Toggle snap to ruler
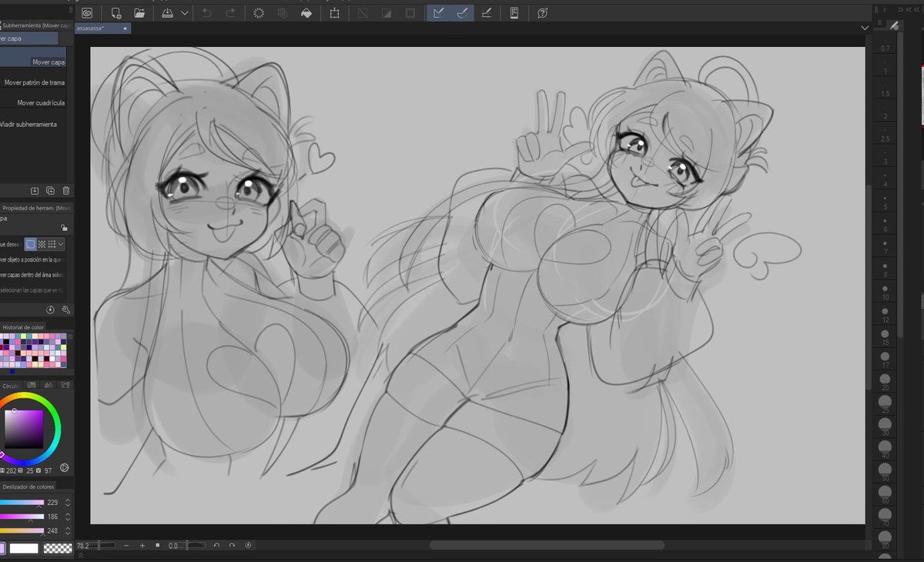The image size is (924, 562). pyautogui.click(x=439, y=13)
